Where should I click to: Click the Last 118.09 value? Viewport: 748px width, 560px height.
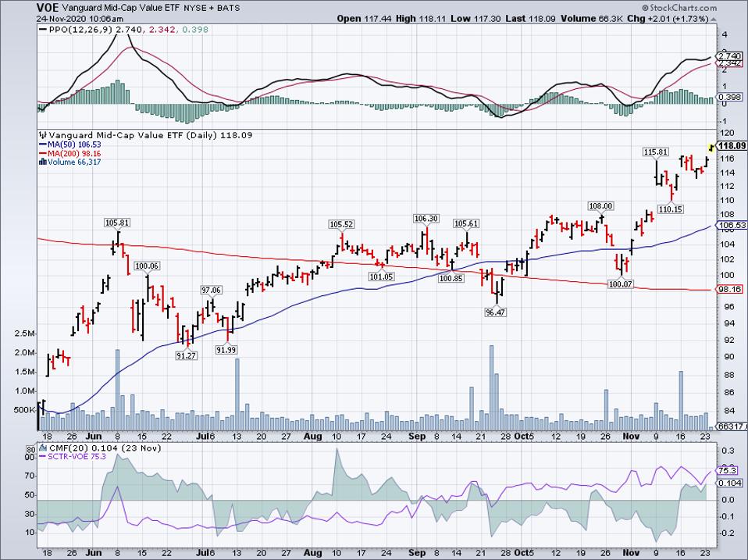click(x=530, y=19)
